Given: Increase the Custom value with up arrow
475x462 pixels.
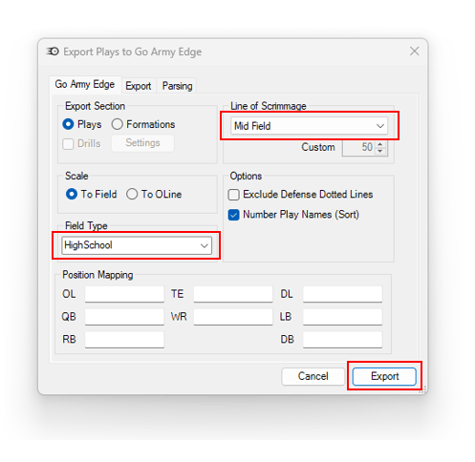Looking at the screenshot, I should (x=380, y=144).
